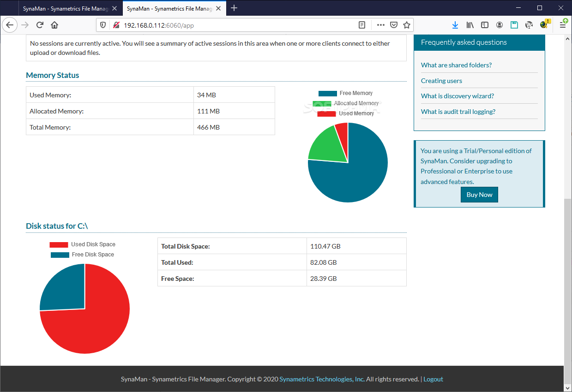
Task: Toggle the Free Disk Space legend swatch
Action: point(60,255)
